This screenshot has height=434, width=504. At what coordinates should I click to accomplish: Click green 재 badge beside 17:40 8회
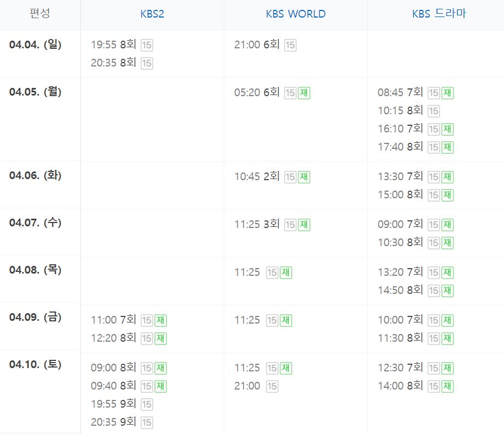click(447, 147)
